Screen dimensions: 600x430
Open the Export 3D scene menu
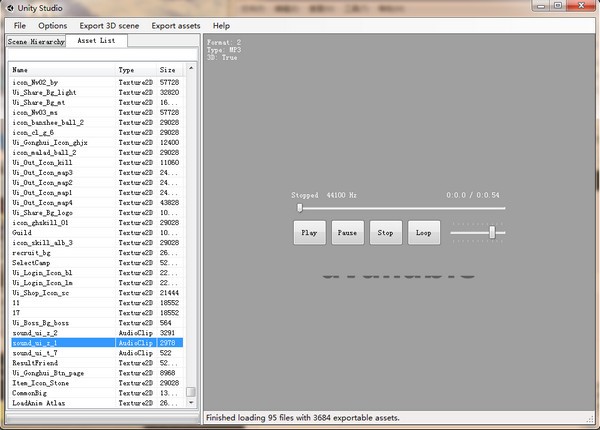click(109, 26)
